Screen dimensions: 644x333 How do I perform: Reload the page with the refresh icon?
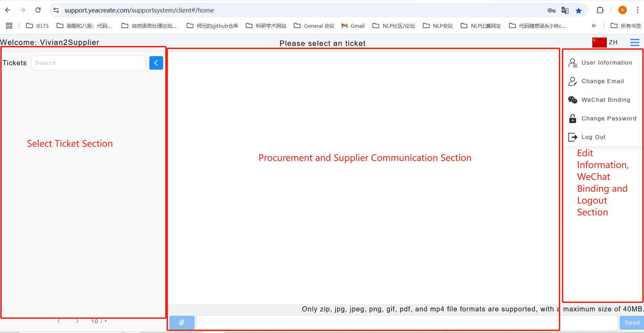point(38,10)
